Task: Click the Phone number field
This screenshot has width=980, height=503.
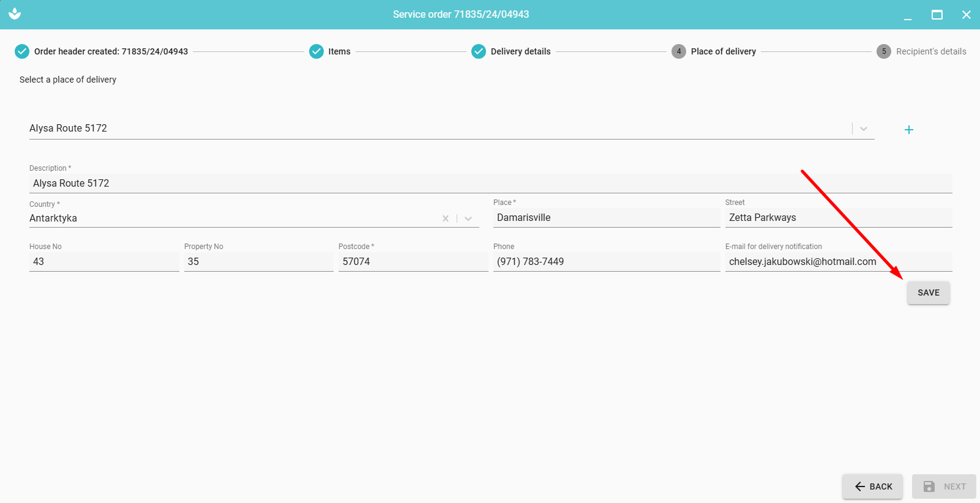Action: pyautogui.click(x=606, y=262)
